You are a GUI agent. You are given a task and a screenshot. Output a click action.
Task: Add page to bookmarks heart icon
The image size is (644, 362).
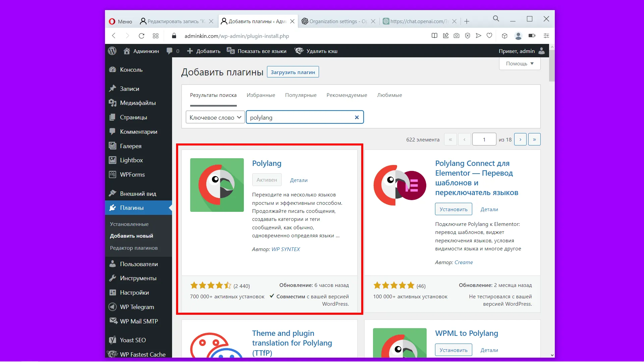point(489,36)
